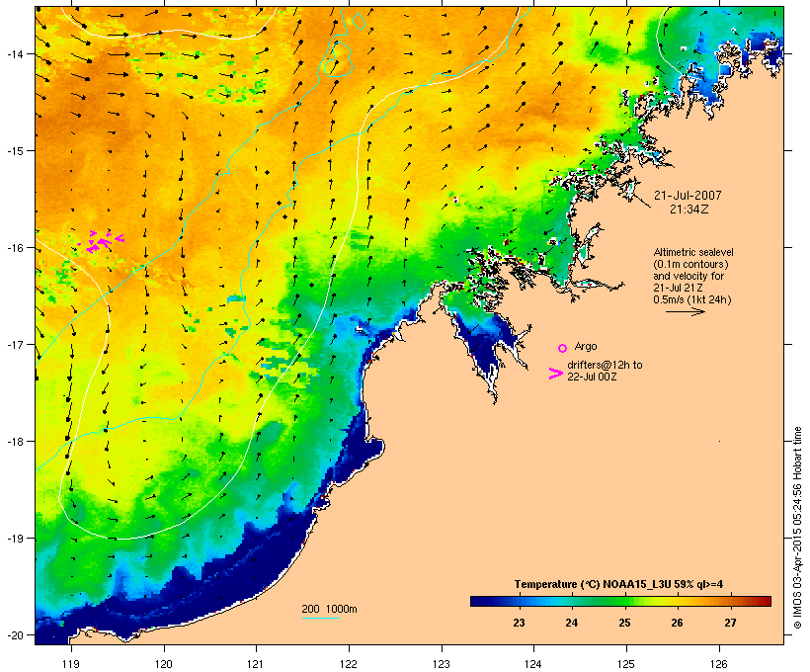Click the latitude axis label -15
This screenshot has width=810, height=672.
click(x=15, y=151)
